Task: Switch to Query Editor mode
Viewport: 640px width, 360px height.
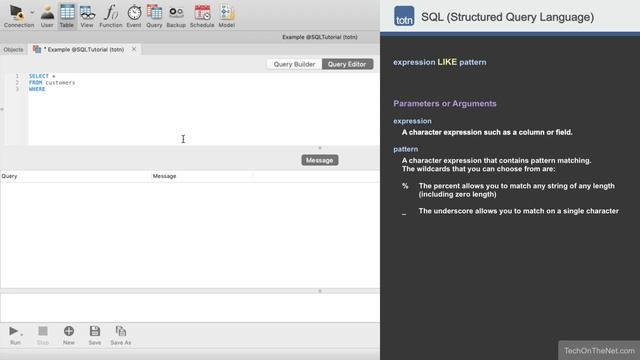Action: tap(347, 64)
